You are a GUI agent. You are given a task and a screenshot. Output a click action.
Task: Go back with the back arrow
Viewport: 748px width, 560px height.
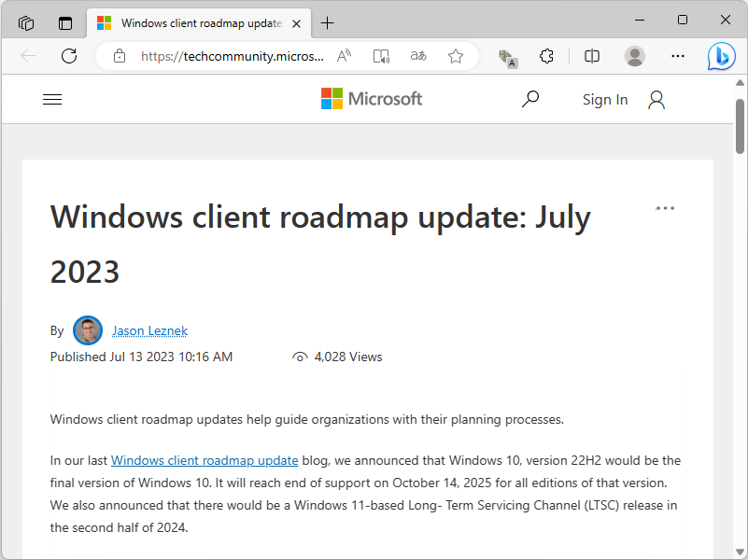point(28,56)
